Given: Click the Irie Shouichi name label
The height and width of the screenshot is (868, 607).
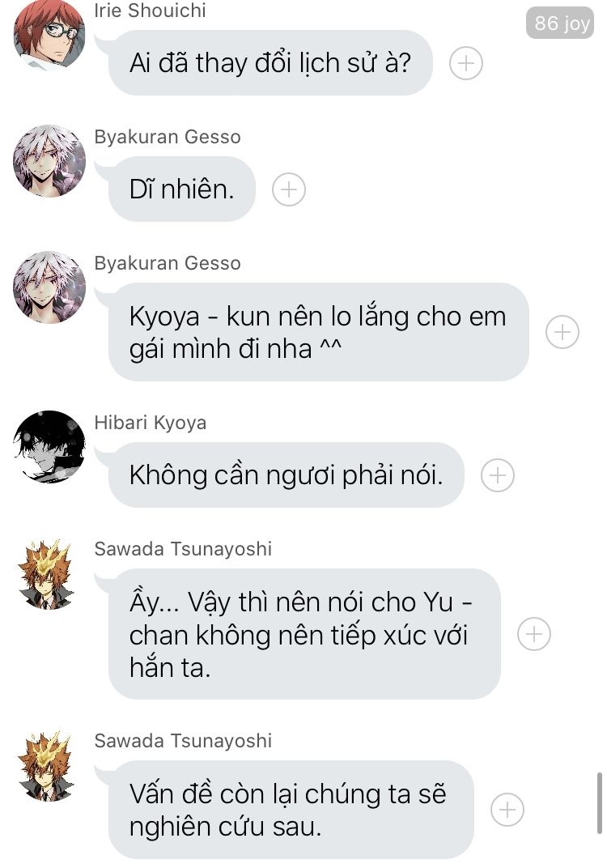Looking at the screenshot, I should pyautogui.click(x=150, y=11).
